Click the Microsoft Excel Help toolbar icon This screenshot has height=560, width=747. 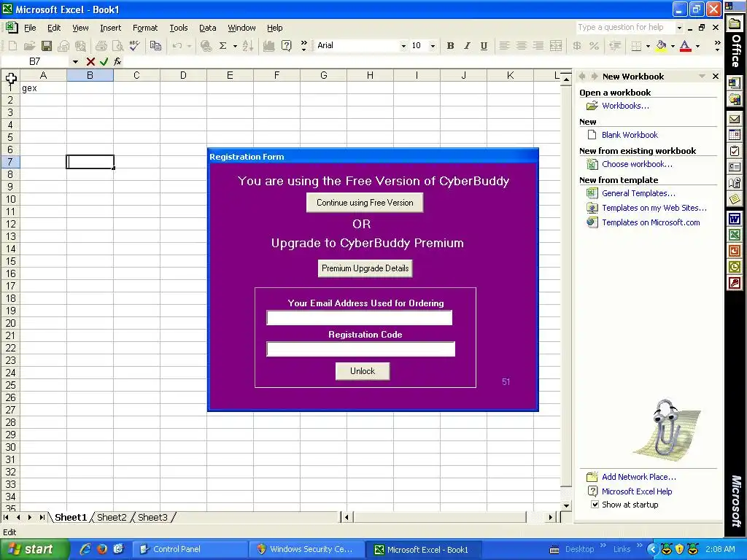(286, 46)
